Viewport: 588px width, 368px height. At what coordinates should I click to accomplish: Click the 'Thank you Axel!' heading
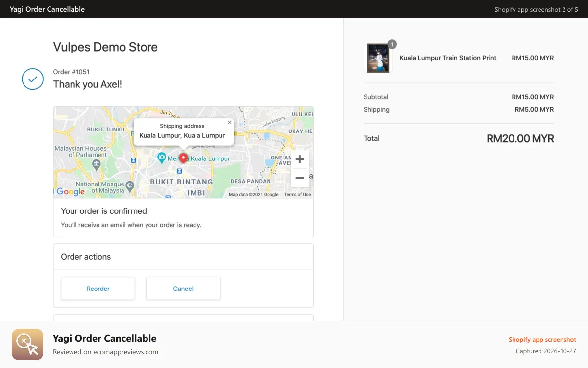click(x=88, y=84)
